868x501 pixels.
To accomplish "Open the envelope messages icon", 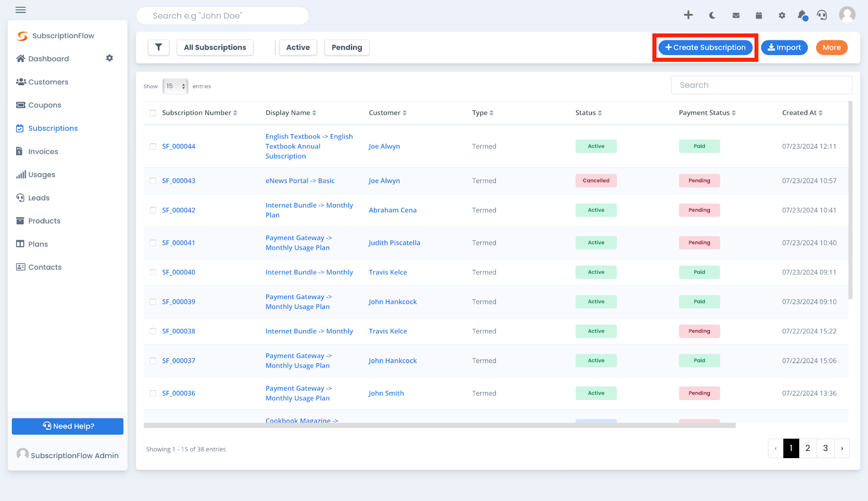I will [736, 15].
